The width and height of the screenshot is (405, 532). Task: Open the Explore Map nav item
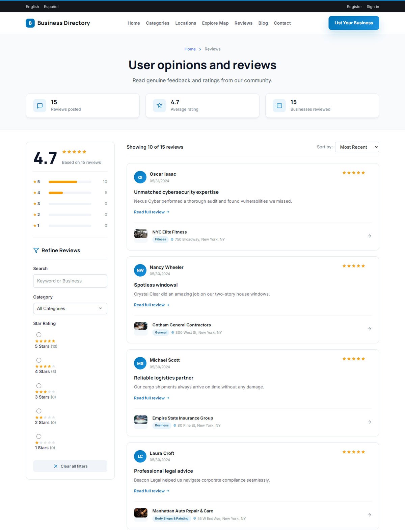pos(215,23)
